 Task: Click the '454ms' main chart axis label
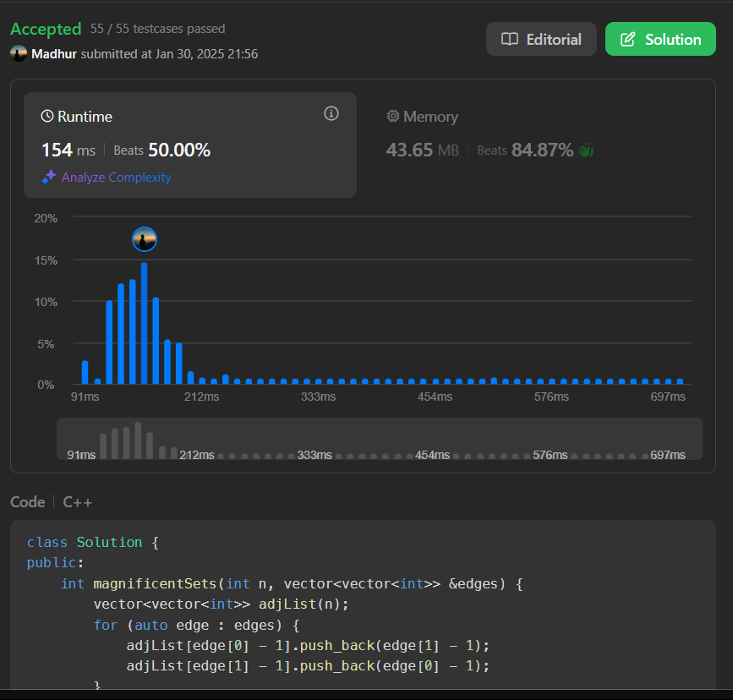point(435,396)
